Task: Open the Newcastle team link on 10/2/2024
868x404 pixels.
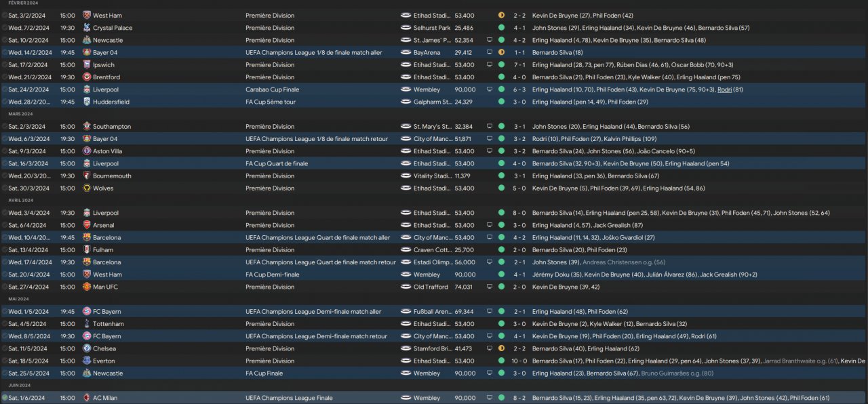Action: click(108, 40)
